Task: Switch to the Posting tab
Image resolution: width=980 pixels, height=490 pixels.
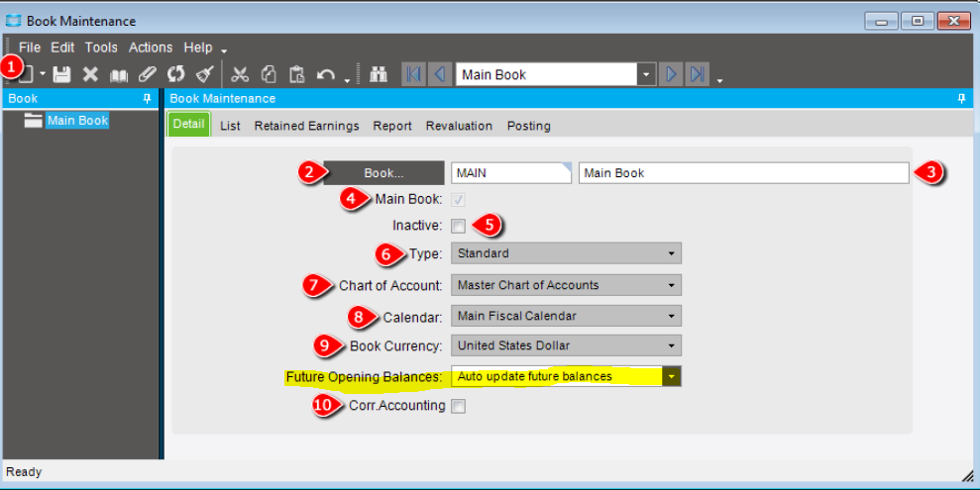Action: (x=529, y=126)
